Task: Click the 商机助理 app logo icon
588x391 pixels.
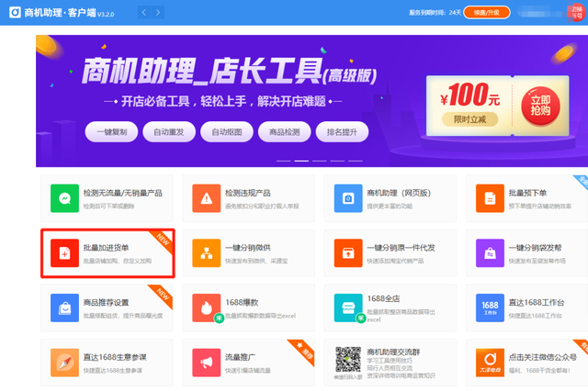Action: (x=15, y=12)
